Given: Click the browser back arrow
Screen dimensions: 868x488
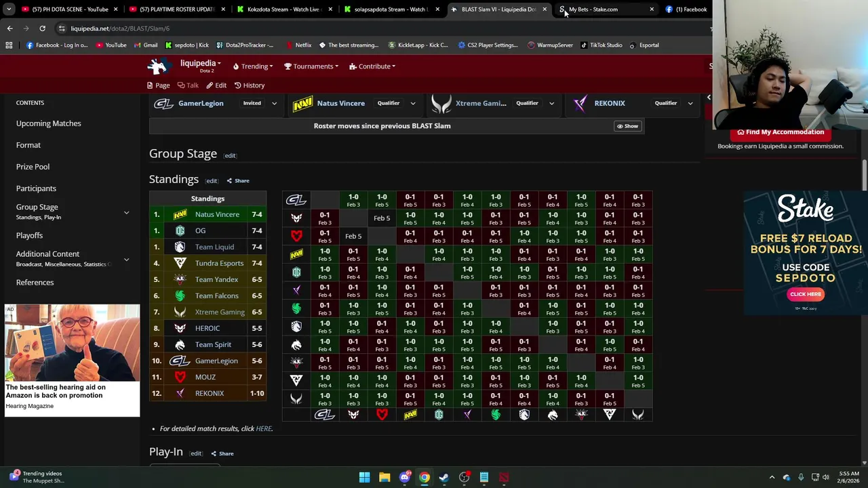Looking at the screenshot, I should tap(9, 28).
